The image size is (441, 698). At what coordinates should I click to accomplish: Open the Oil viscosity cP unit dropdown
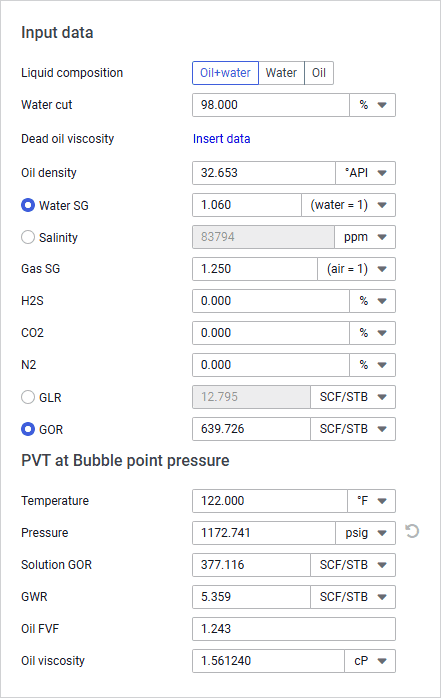tap(370, 661)
